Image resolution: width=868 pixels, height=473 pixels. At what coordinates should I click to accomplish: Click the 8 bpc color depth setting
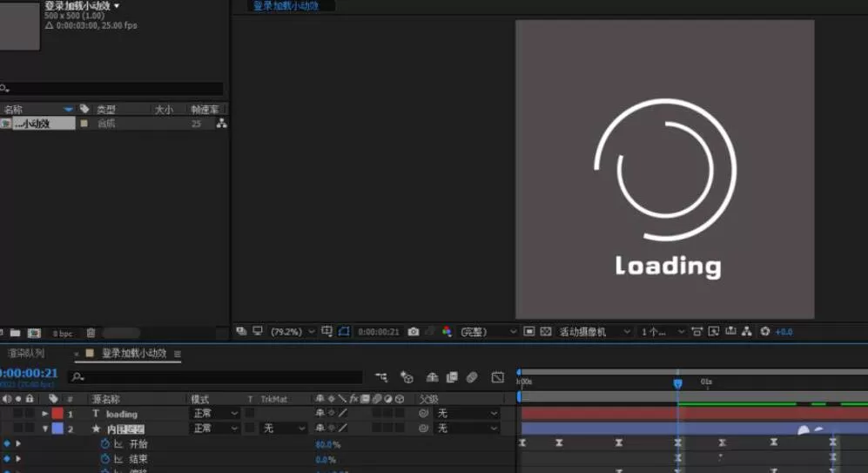click(63, 334)
